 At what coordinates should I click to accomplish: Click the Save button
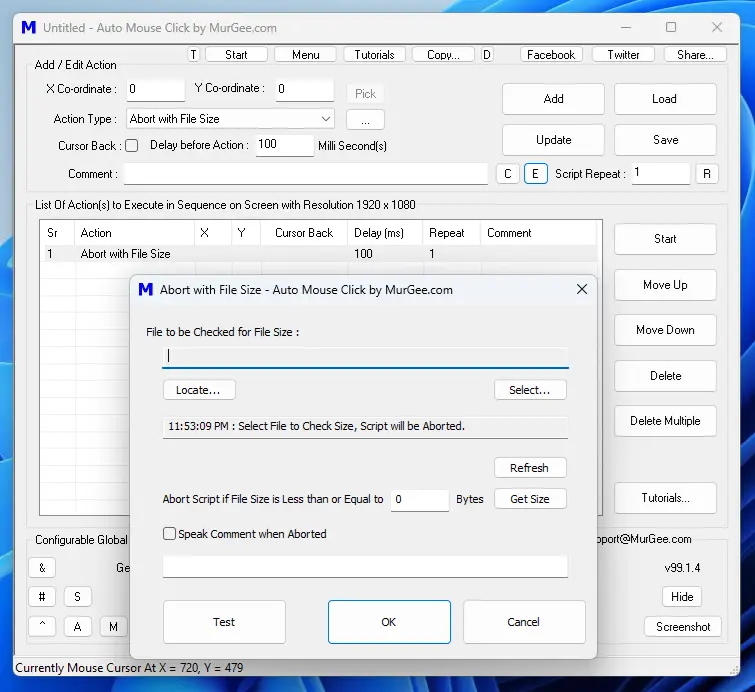(x=665, y=140)
